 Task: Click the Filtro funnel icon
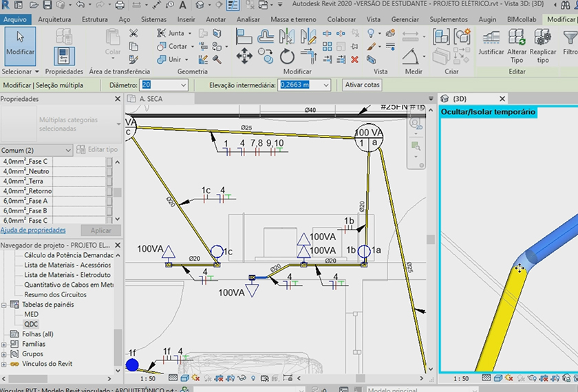pos(570,39)
